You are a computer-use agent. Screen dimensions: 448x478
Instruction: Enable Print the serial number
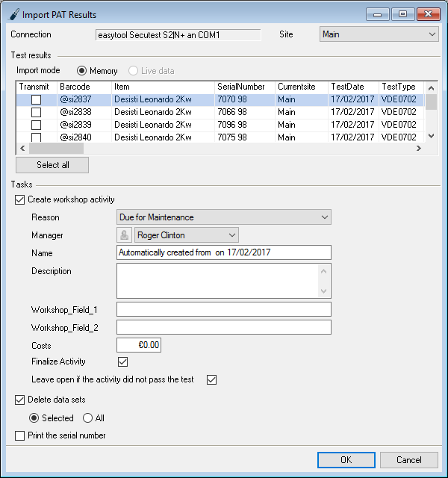(x=20, y=435)
